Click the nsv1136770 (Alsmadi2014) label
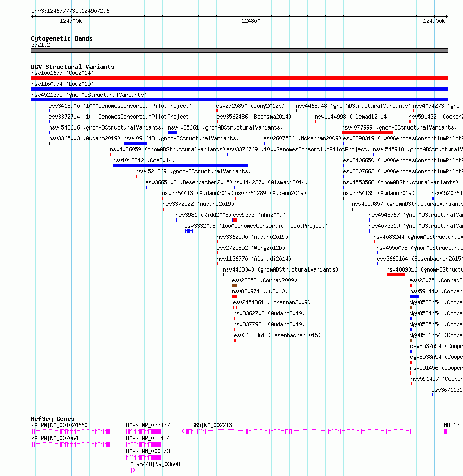 (254, 259)
